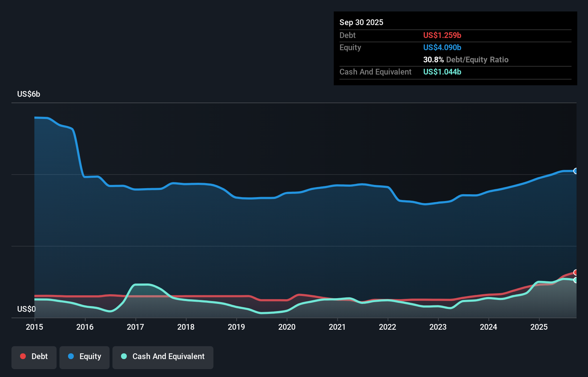Select the Cash line endpoint marker
This screenshot has width=588, height=377.
[x=575, y=280]
